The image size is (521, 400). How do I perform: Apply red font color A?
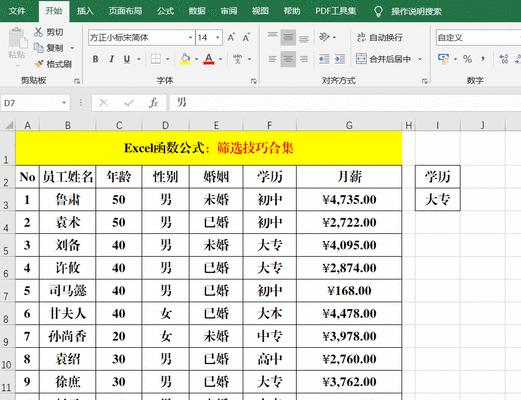pos(209,59)
